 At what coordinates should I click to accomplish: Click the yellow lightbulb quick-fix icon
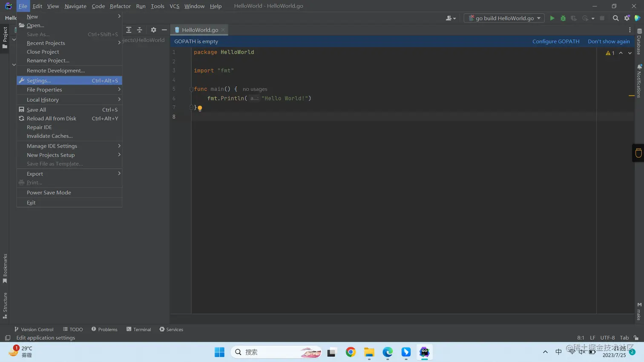pos(200,108)
